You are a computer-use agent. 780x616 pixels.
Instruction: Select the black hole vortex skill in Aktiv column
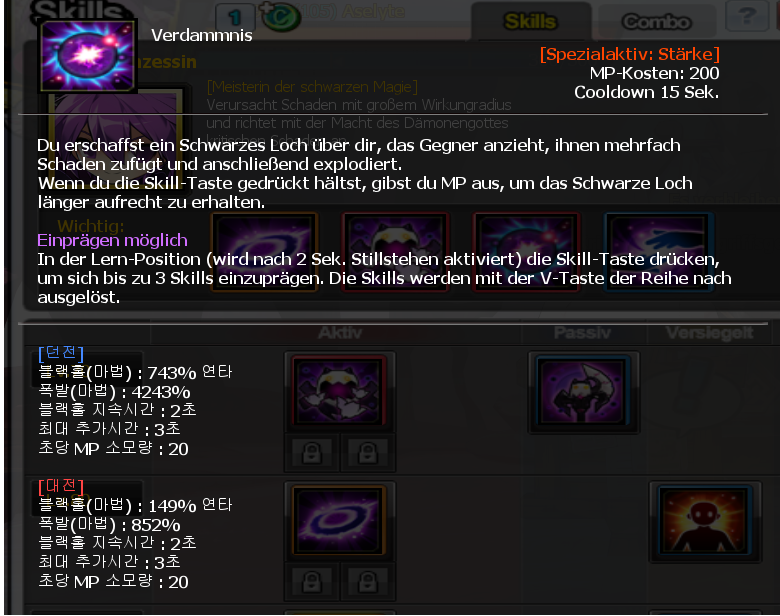point(340,520)
